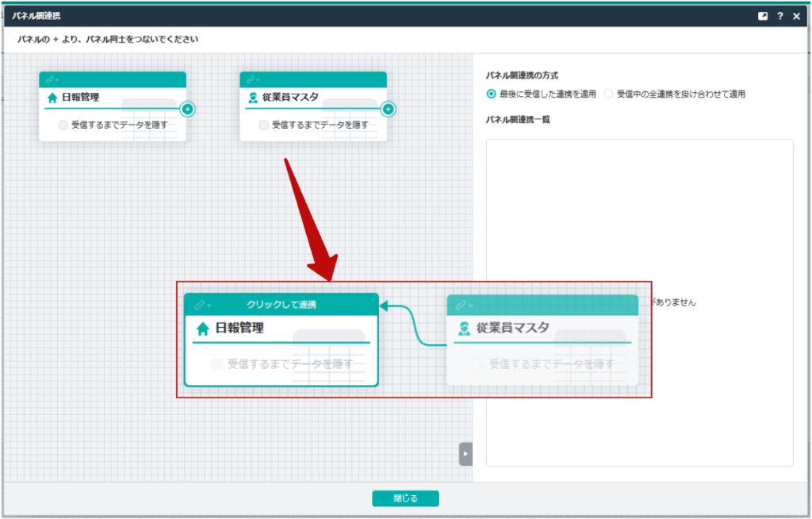The width and height of the screenshot is (812, 519).
Task: Click the plus connector on top 従業員マスタ panel
Action: pyautogui.click(x=388, y=109)
